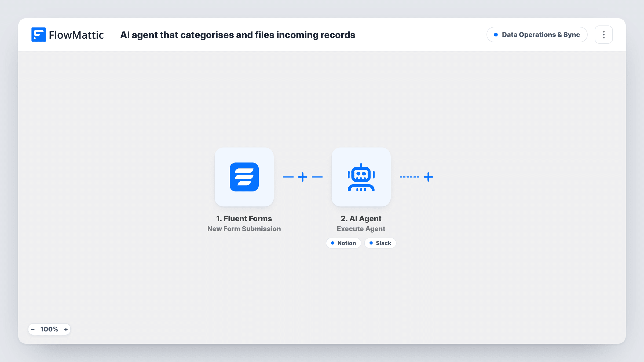Click the Slack tool chip

click(x=380, y=243)
